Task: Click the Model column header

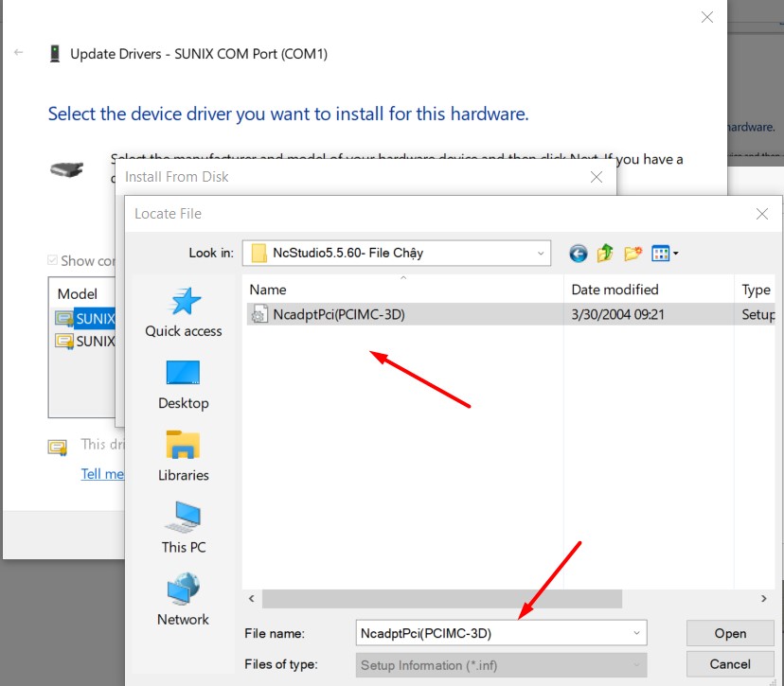Action: [78, 293]
